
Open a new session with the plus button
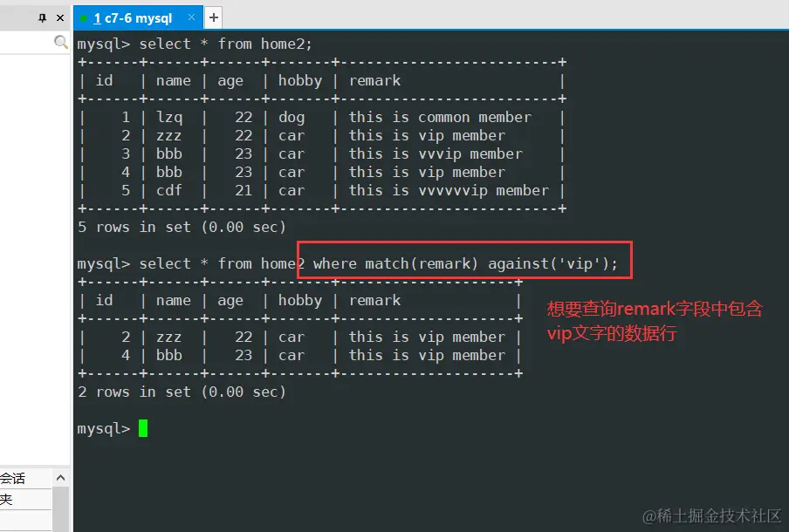(214, 17)
